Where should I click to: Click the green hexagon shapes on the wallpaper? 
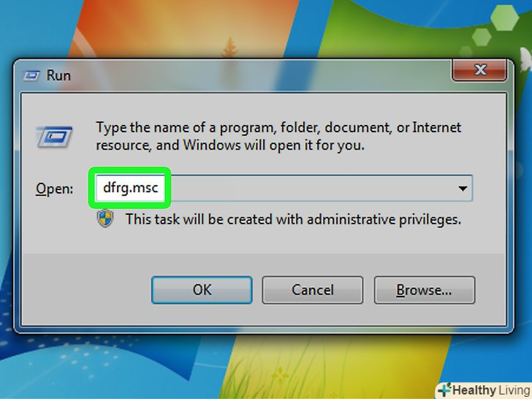tap(492, 28)
